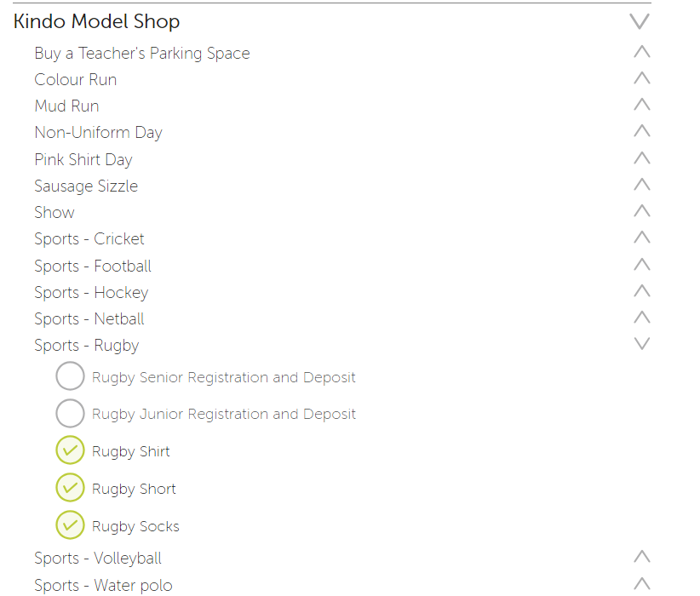
Task: Expand the Colour Run category arrow
Action: (x=642, y=78)
